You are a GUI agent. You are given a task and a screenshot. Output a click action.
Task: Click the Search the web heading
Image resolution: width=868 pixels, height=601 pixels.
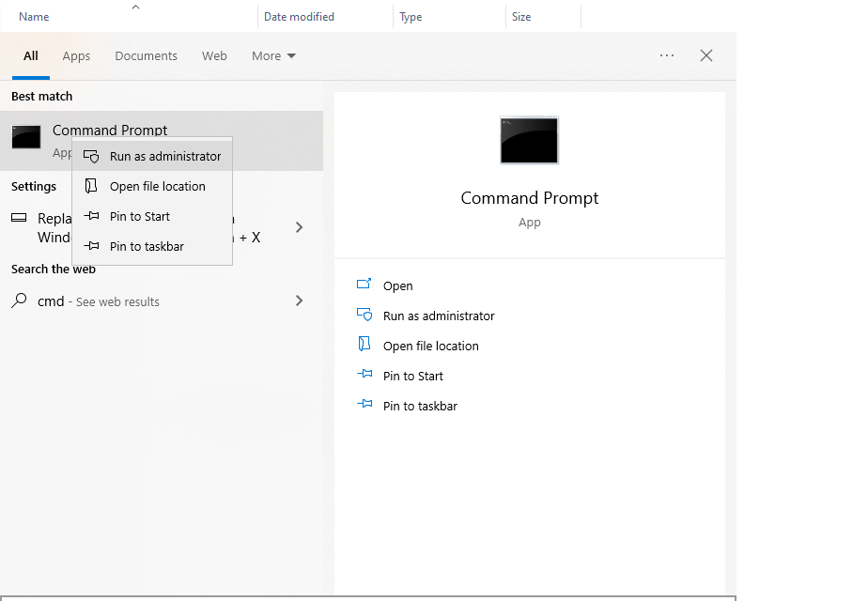[x=54, y=269]
